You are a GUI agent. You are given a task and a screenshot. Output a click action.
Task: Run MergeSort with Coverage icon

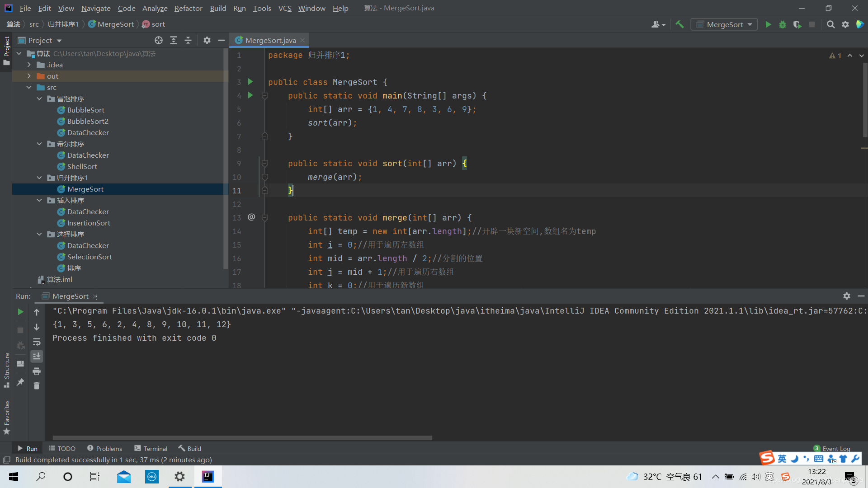[x=797, y=24]
